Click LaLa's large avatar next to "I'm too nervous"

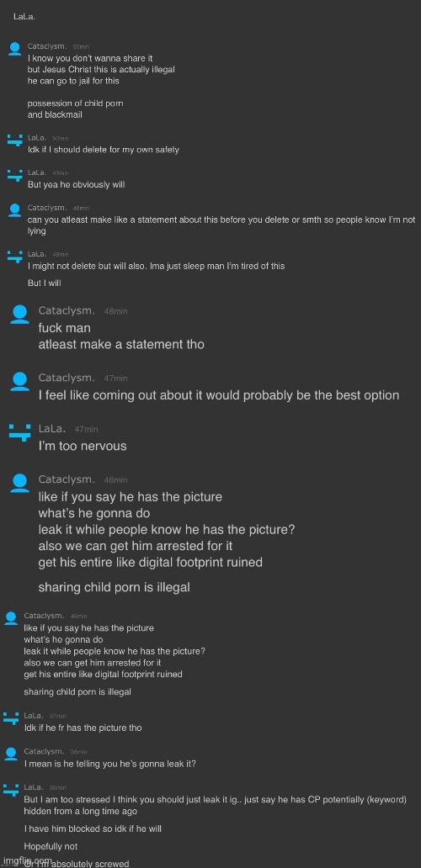[x=20, y=433]
